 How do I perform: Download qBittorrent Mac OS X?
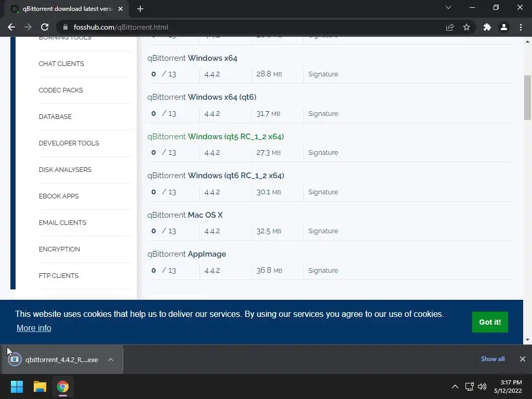(x=185, y=215)
